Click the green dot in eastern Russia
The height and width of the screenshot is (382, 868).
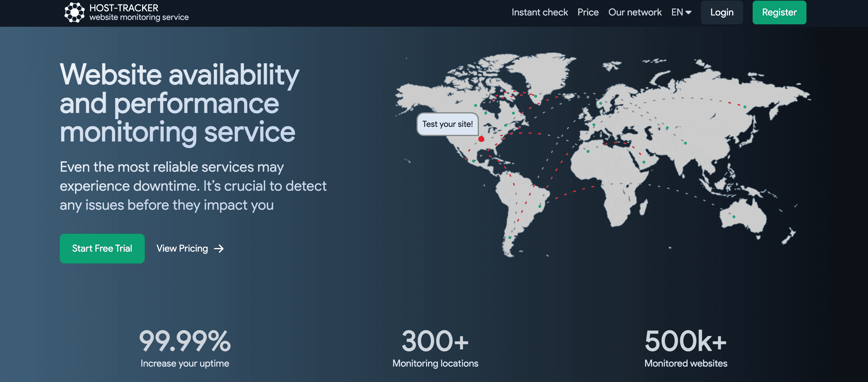(745, 107)
